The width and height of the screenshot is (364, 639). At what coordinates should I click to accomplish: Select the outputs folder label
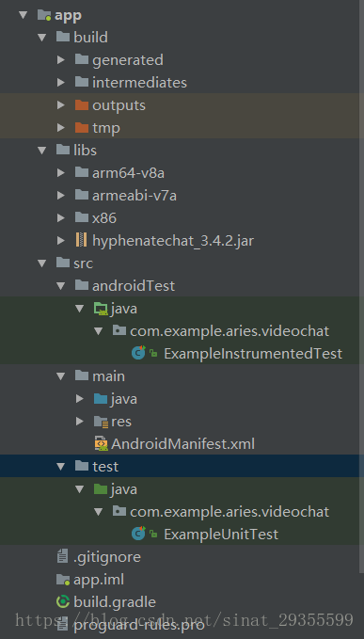click(x=119, y=105)
